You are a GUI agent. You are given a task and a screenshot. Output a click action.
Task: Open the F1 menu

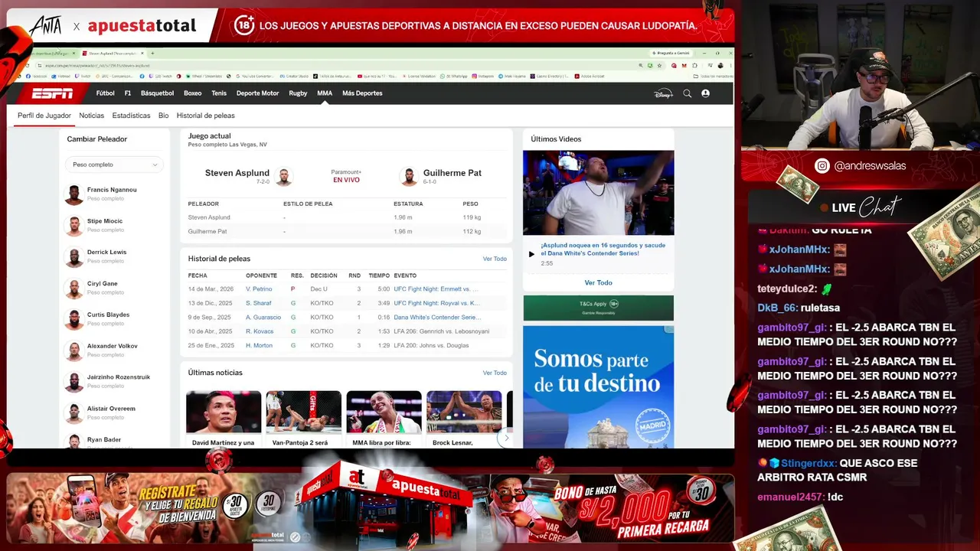(128, 93)
